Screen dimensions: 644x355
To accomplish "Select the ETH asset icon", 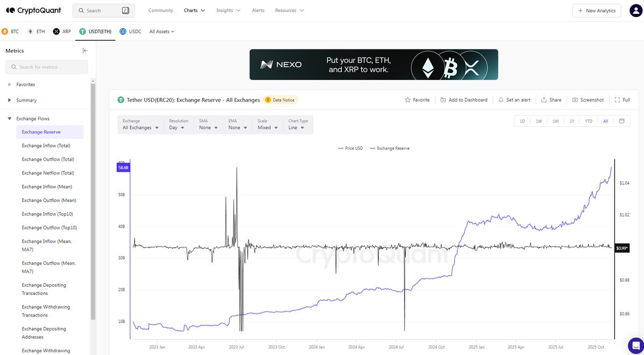I will [30, 32].
